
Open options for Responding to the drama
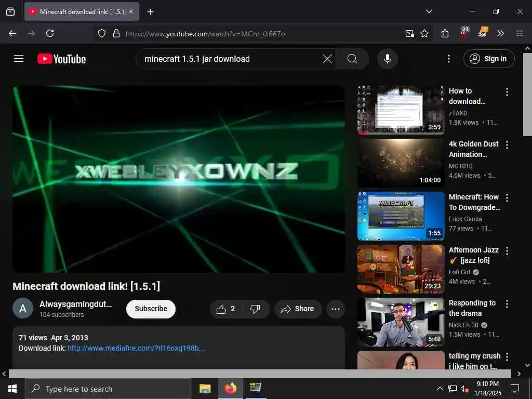pyautogui.click(x=507, y=304)
